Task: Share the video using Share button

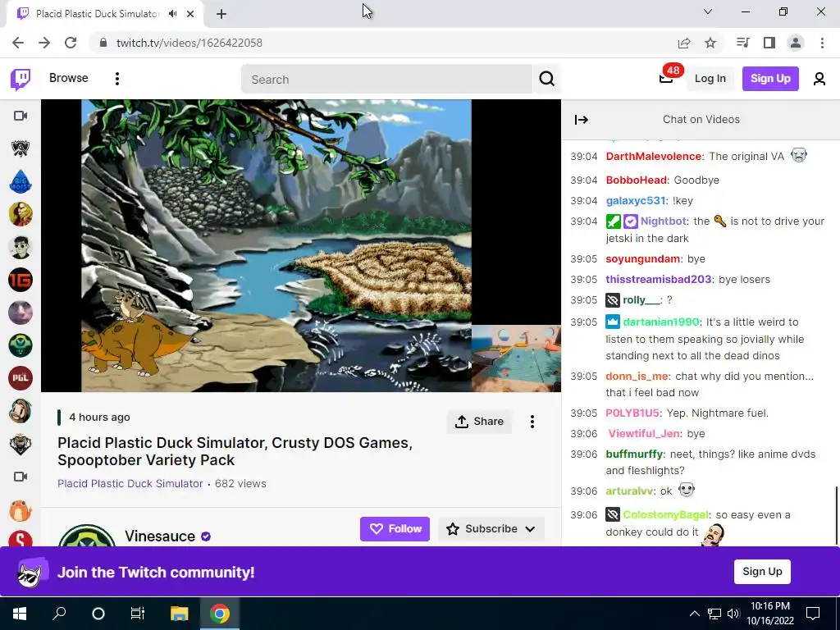Action: (x=479, y=422)
